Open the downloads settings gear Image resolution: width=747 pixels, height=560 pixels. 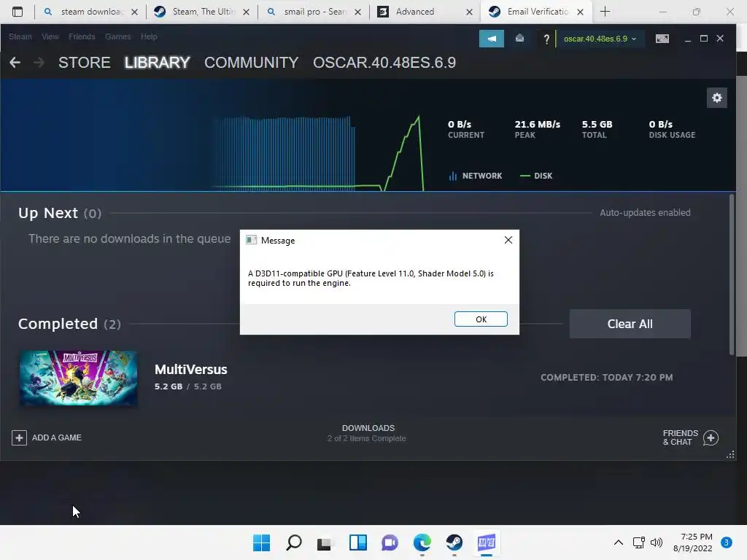[716, 98]
